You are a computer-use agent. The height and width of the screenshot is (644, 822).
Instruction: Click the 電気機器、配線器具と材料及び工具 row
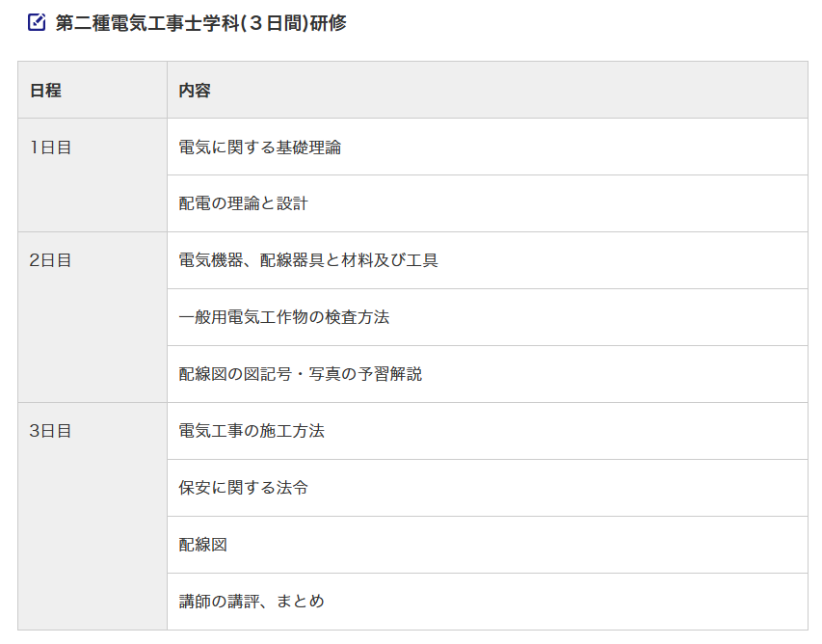click(308, 260)
